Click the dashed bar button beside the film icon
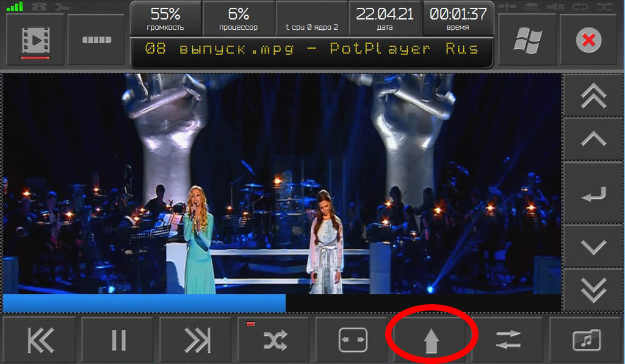The height and width of the screenshot is (364, 625). pyautogui.click(x=97, y=40)
